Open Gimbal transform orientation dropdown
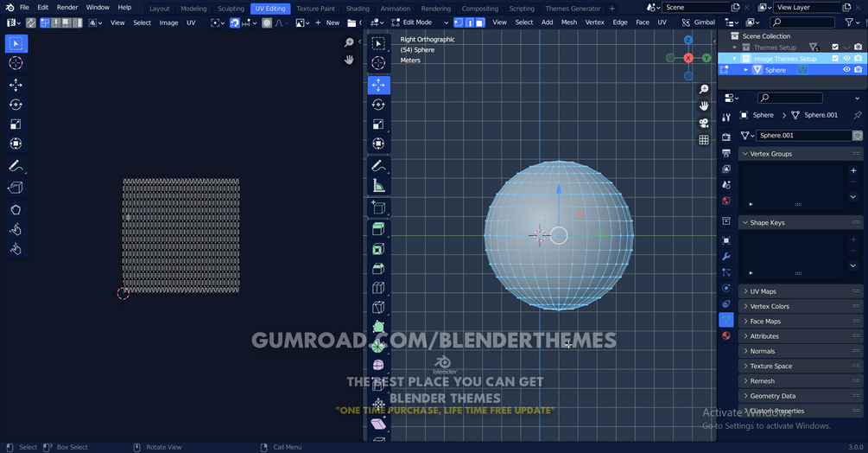Viewport: 868px width, 453px height. tap(699, 22)
